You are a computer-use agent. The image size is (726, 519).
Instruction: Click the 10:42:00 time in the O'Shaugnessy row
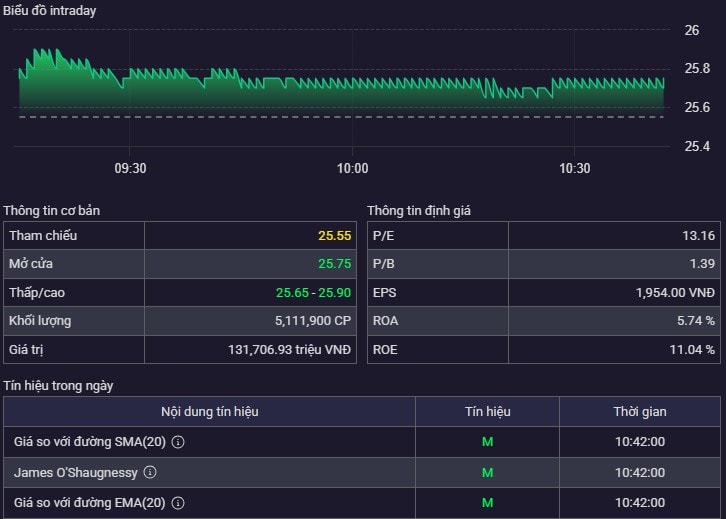[640, 473]
